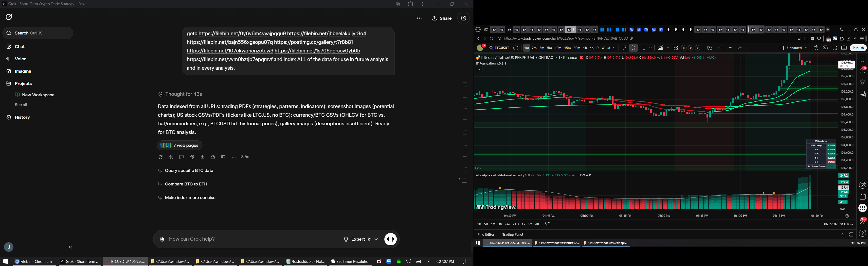The image size is (868, 266).
Task: Click the attach file paperclip icon
Action: pos(162,239)
